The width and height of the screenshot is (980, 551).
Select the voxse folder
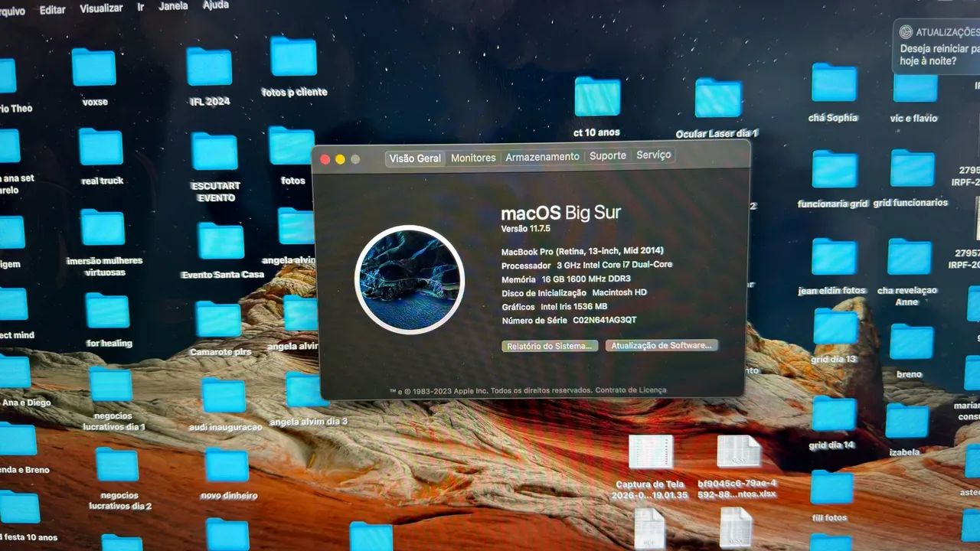[94, 67]
